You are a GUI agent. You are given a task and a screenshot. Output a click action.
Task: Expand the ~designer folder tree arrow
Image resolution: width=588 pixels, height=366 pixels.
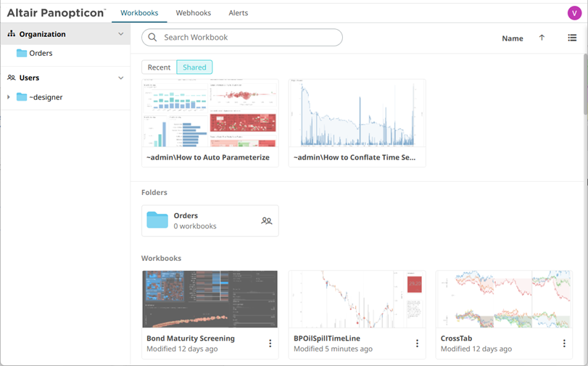tap(9, 97)
